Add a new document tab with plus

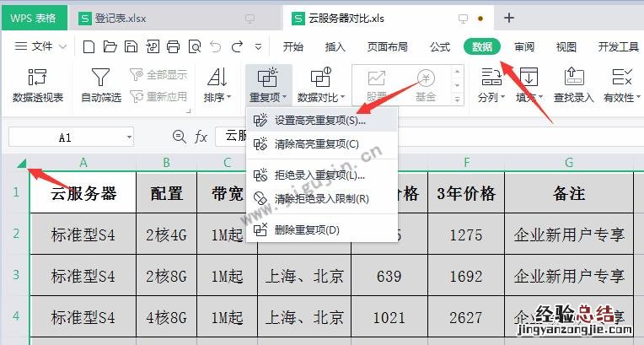coord(509,18)
